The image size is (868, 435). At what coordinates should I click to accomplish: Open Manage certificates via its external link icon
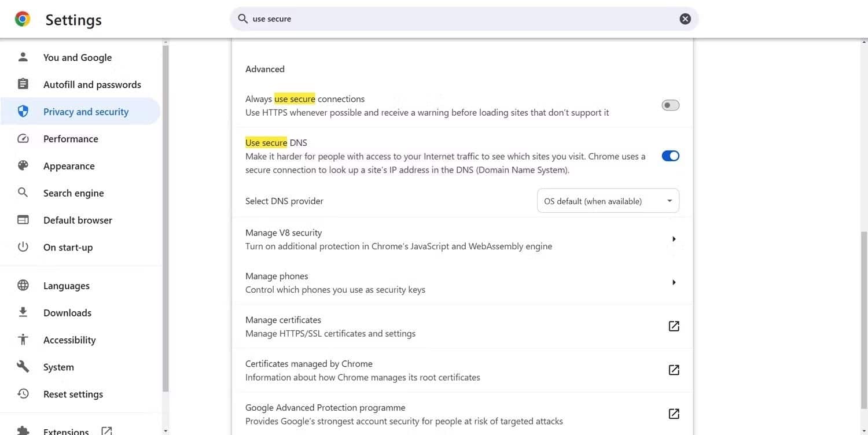(674, 326)
